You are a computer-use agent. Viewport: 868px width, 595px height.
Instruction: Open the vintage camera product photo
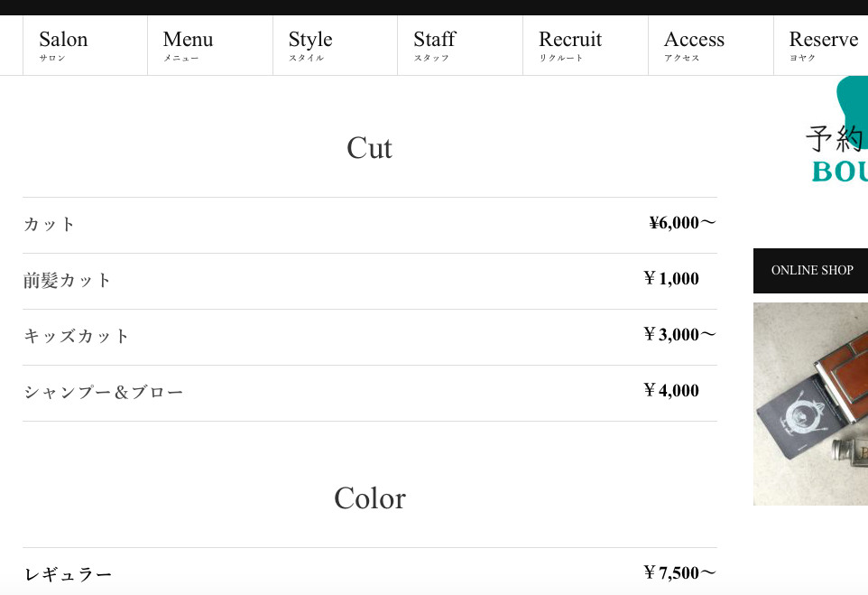point(810,404)
